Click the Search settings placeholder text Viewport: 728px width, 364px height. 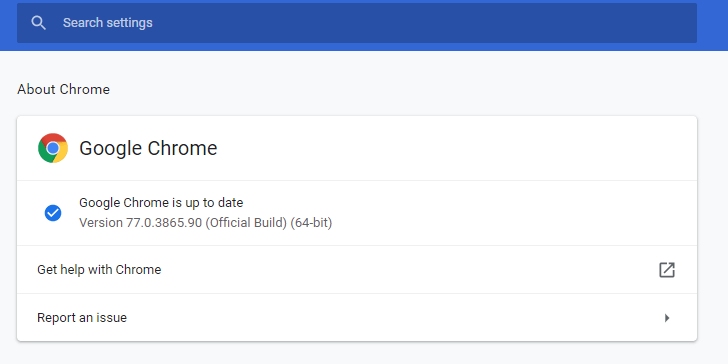click(x=108, y=23)
